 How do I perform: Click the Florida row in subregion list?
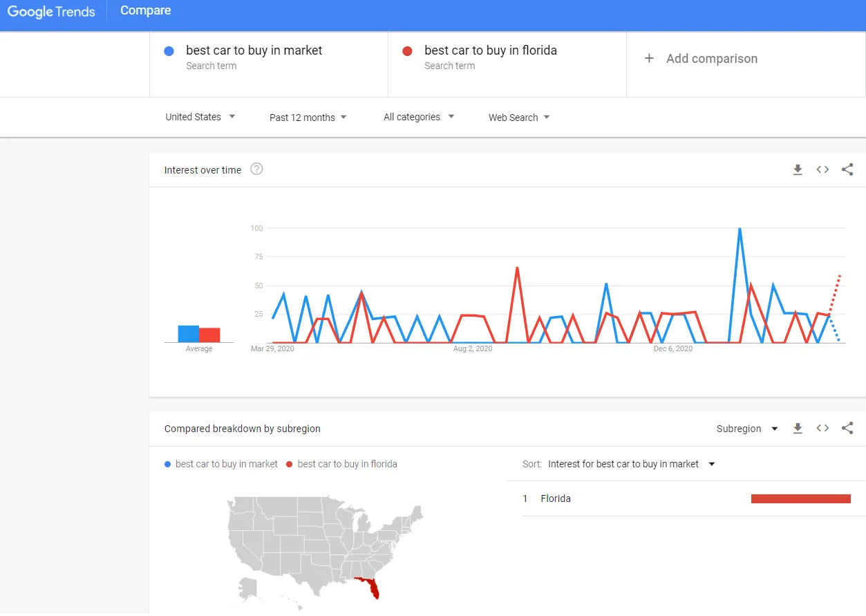pos(556,498)
